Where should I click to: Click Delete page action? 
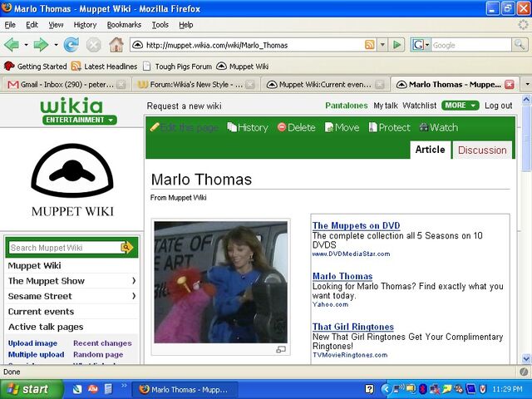click(x=296, y=127)
